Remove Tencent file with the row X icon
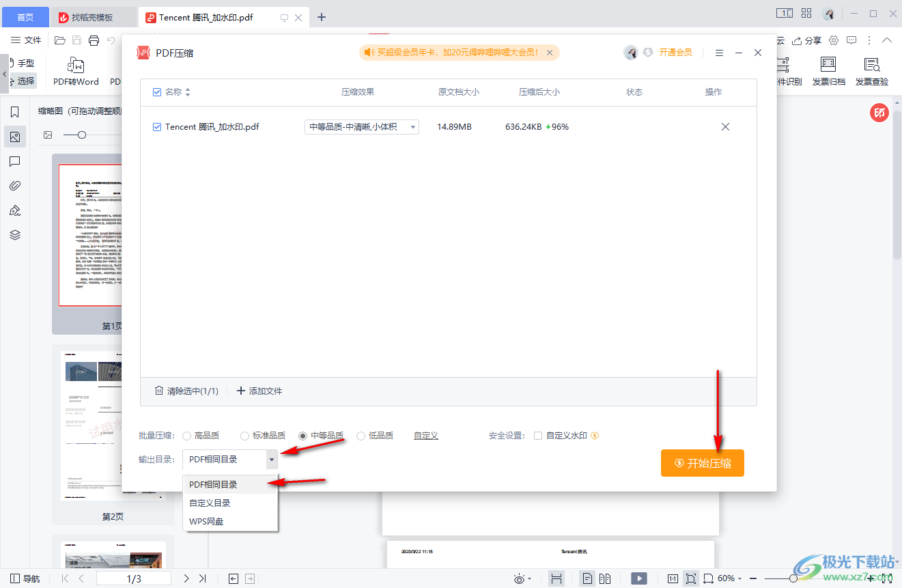This screenshot has height=588, width=902. pos(725,126)
